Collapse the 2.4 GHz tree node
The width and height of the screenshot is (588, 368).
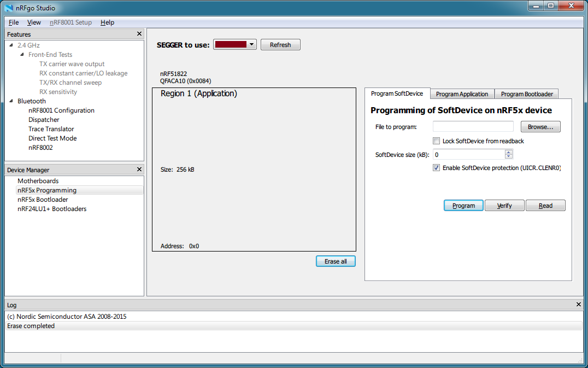coord(11,45)
